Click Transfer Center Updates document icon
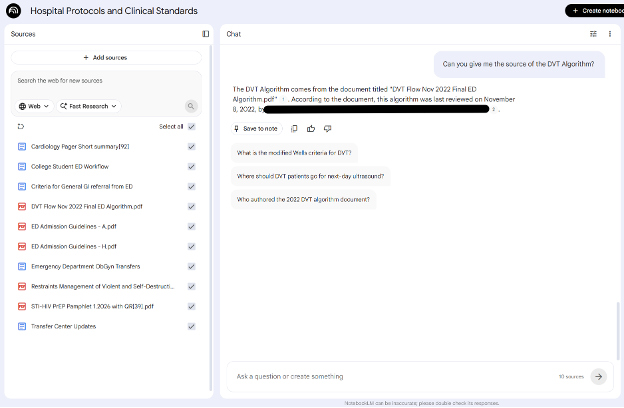This screenshot has height=408, width=624. 22,326
